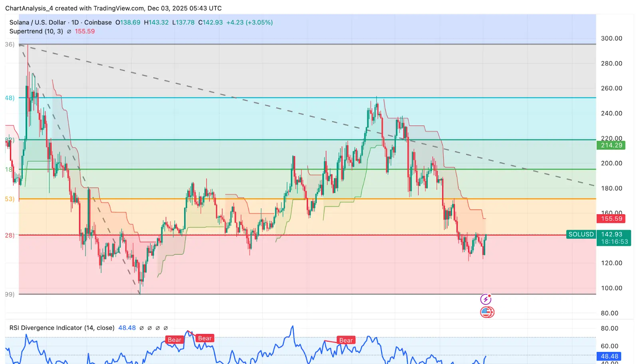Click the 100.00 price axis tick
The height and width of the screenshot is (364, 639).
tap(611, 288)
